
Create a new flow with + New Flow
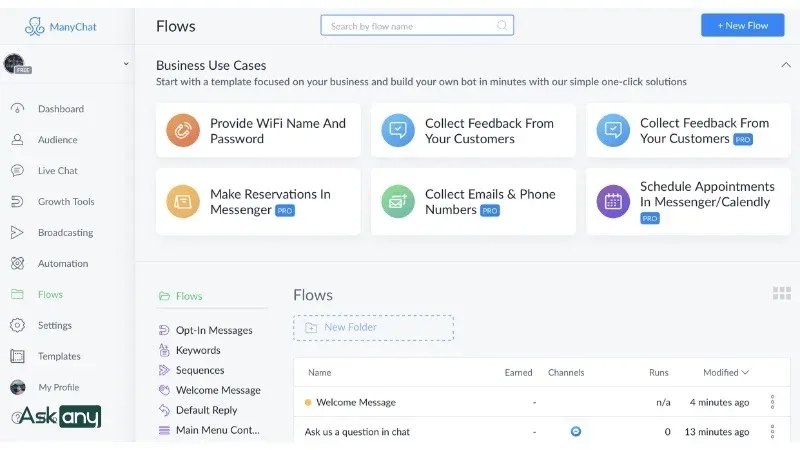[742, 25]
